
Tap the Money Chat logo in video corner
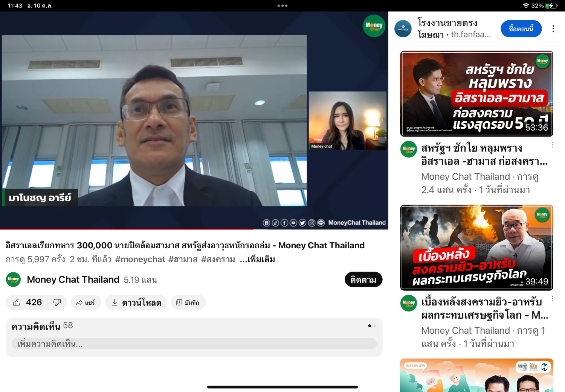pos(374,26)
